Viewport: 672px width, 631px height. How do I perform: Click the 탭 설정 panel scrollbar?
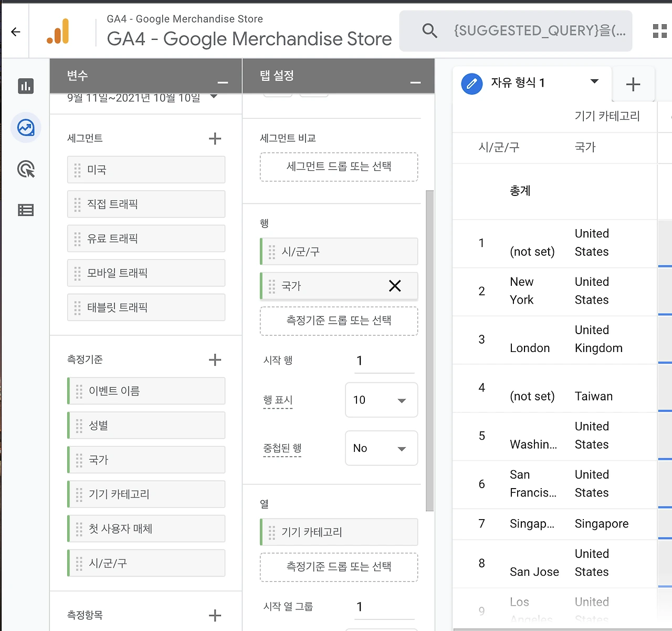coord(429,350)
